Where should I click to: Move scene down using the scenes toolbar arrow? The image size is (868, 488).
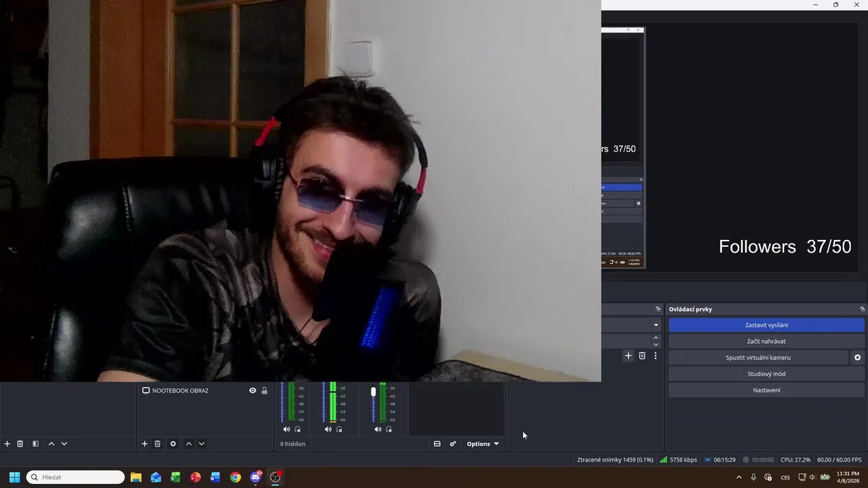pyautogui.click(x=64, y=444)
